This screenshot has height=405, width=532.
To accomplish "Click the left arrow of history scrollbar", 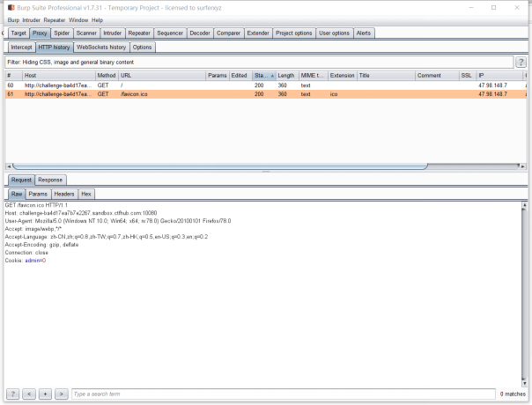I will point(9,166).
